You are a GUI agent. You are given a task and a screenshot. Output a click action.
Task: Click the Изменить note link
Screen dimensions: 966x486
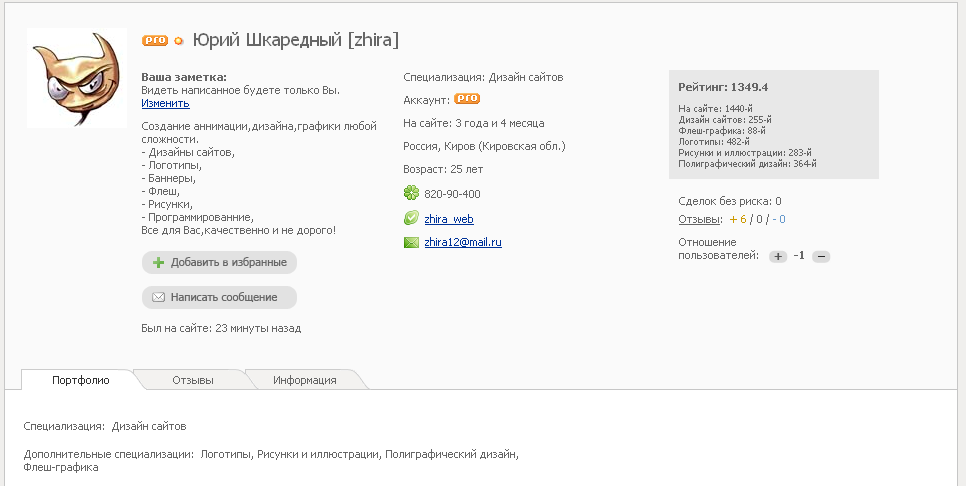click(165, 103)
